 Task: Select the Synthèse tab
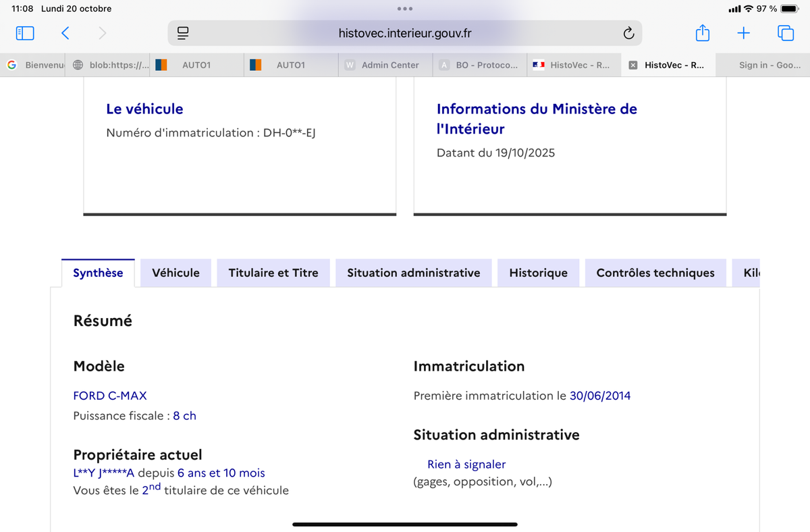coord(98,273)
